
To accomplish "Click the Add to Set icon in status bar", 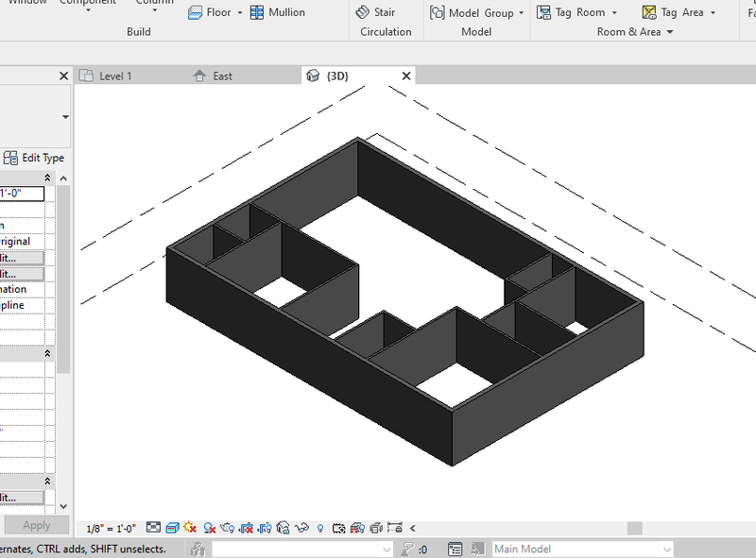I will pyautogui.click(x=478, y=549).
